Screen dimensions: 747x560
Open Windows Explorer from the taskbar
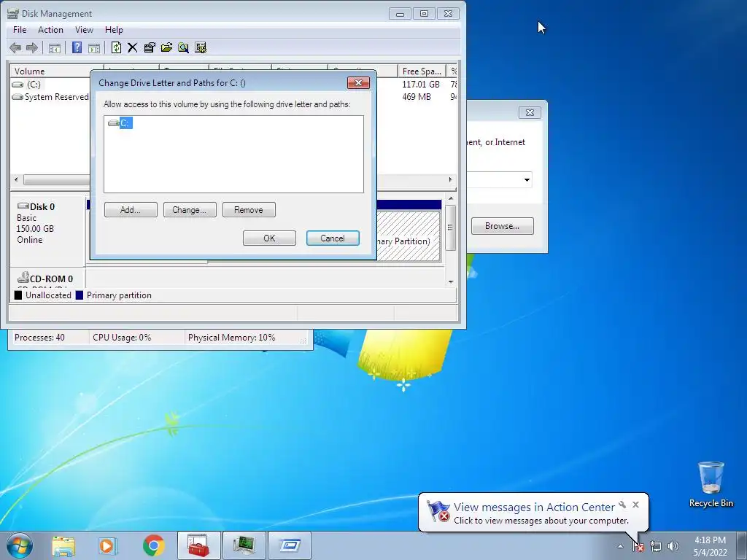(63, 545)
